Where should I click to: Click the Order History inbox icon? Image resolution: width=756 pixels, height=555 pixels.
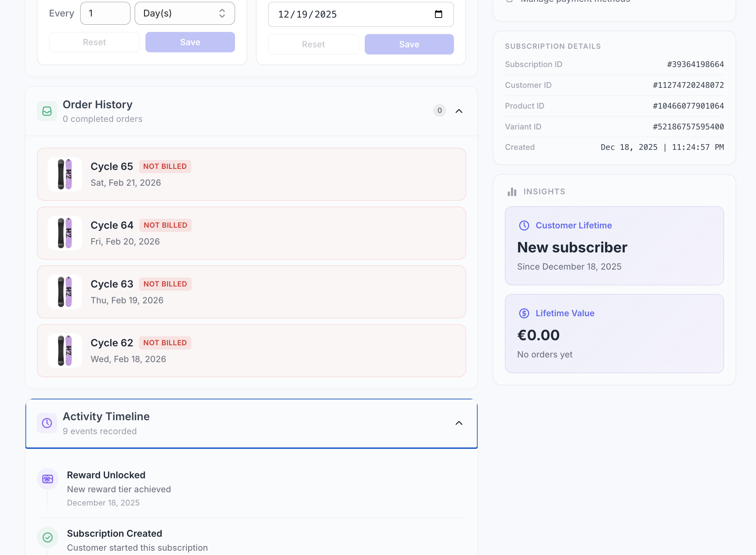click(x=47, y=111)
